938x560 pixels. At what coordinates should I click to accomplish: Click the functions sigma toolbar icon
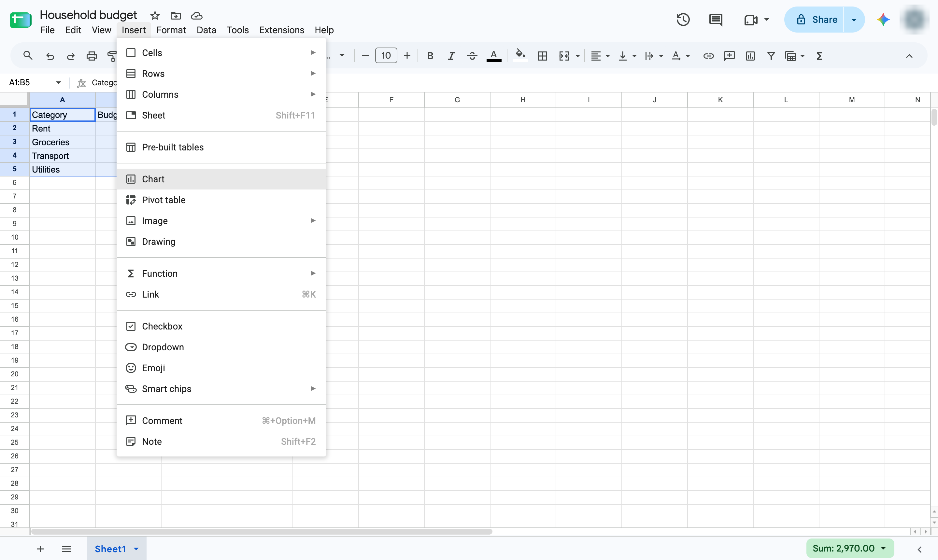point(819,56)
